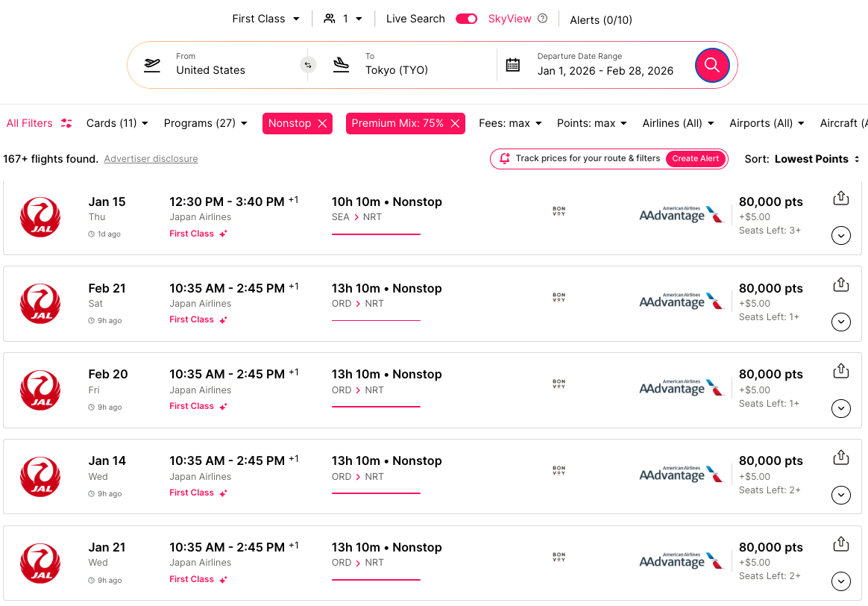Open the Airports (All) dropdown
868x606 pixels.
coord(767,123)
